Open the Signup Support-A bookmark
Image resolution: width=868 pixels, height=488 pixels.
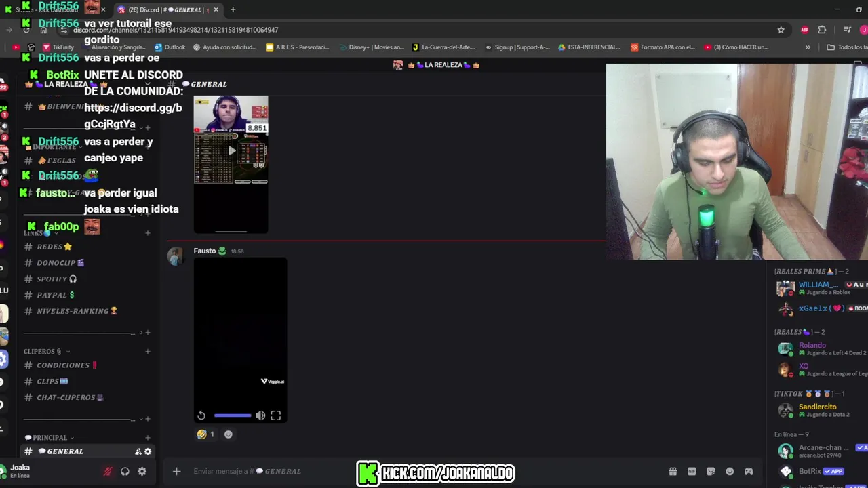[x=517, y=47]
